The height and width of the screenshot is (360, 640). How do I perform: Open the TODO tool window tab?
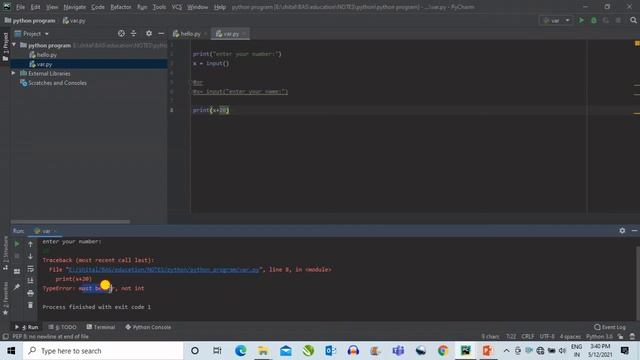62,327
